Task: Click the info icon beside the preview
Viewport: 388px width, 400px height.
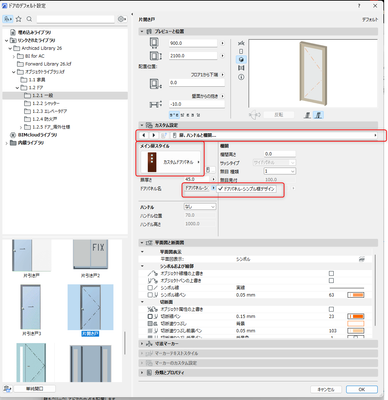Action: click(241, 77)
